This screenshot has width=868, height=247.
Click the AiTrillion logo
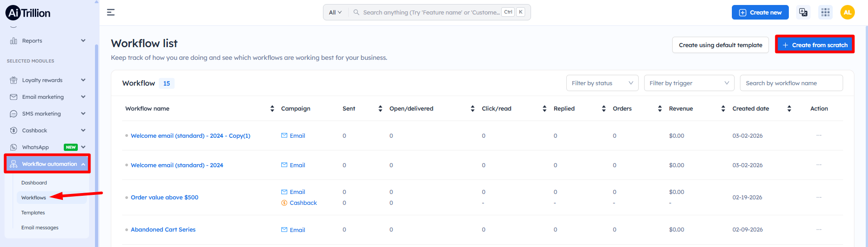pos(28,13)
